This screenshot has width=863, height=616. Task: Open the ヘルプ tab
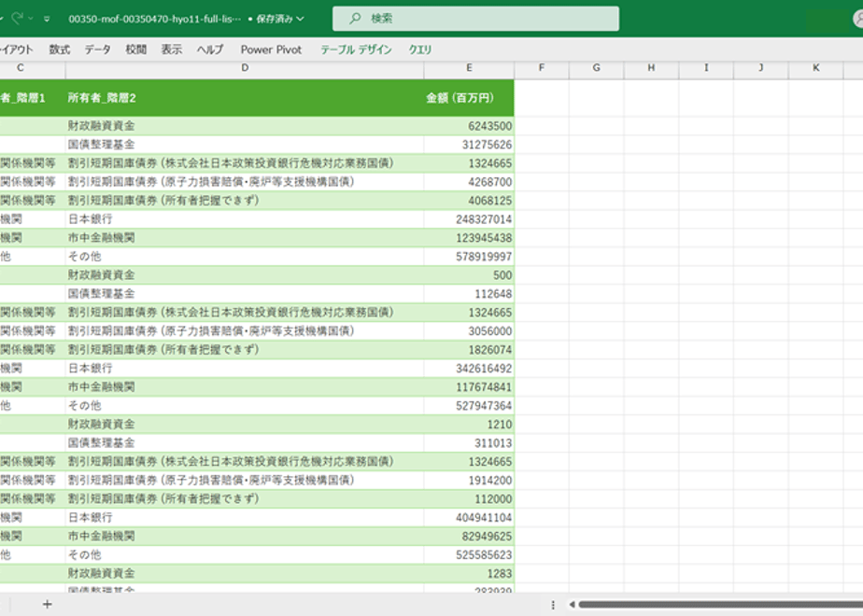tap(210, 49)
